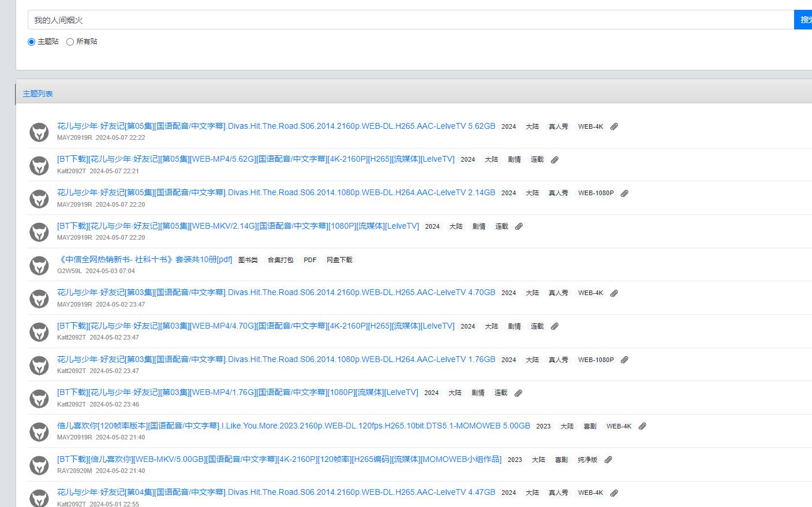Click 真人秀 tag on 第05集 5.62GB row
Screen dimensions: 812x507
558,126
